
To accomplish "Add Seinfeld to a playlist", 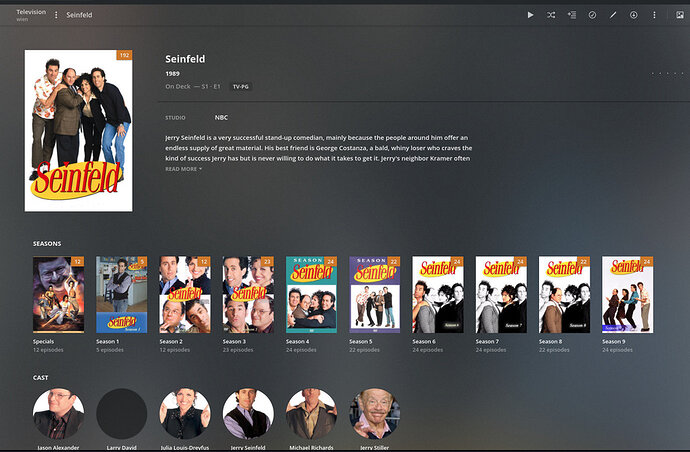I will pyautogui.click(x=572, y=15).
